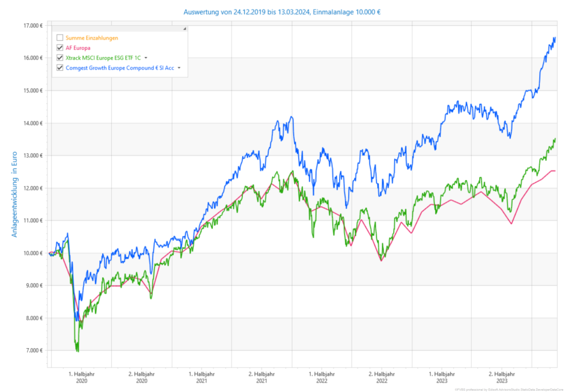
Task: Select the '2. Halbjahr 2023' x-axis label
Action: 502,376
